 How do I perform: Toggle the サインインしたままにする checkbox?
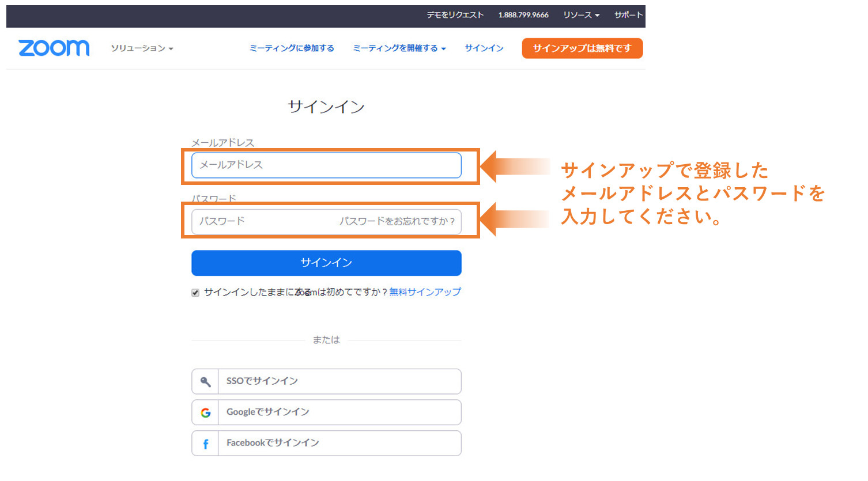[x=195, y=293]
